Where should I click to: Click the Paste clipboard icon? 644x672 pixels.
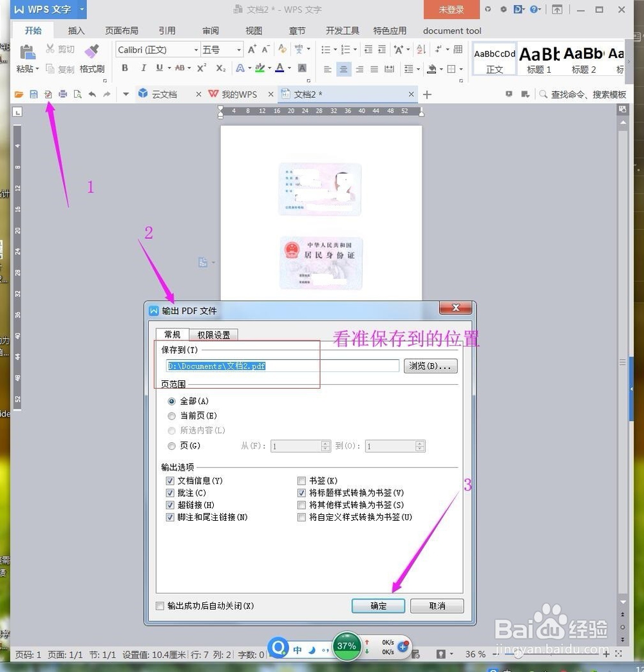tap(28, 52)
